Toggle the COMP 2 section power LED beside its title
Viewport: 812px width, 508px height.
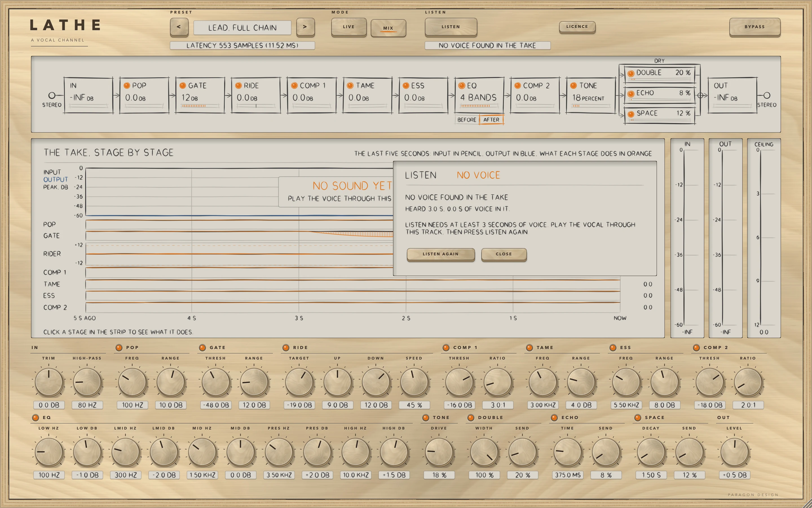pyautogui.click(x=697, y=348)
